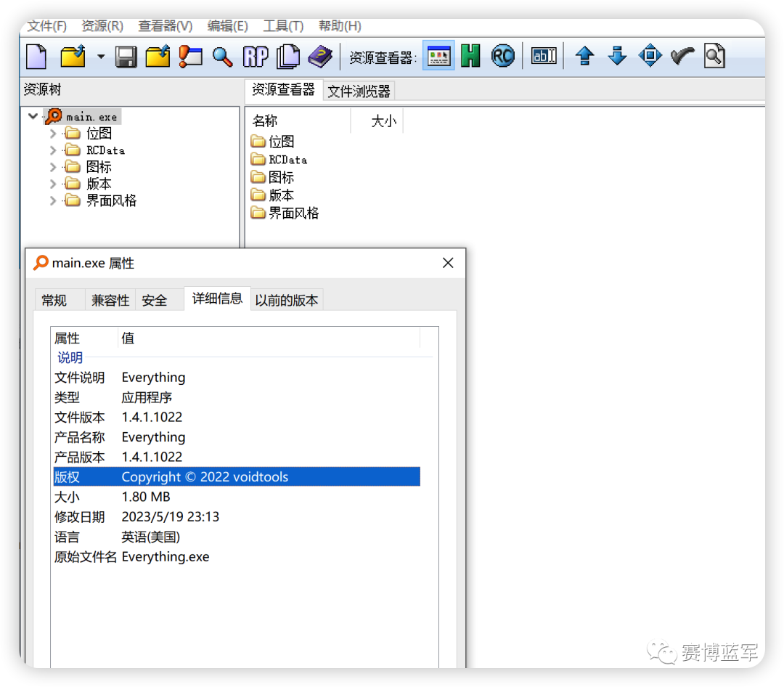This screenshot has width=784, height=687.
Task: Click the blue up arrow icon
Action: click(584, 55)
